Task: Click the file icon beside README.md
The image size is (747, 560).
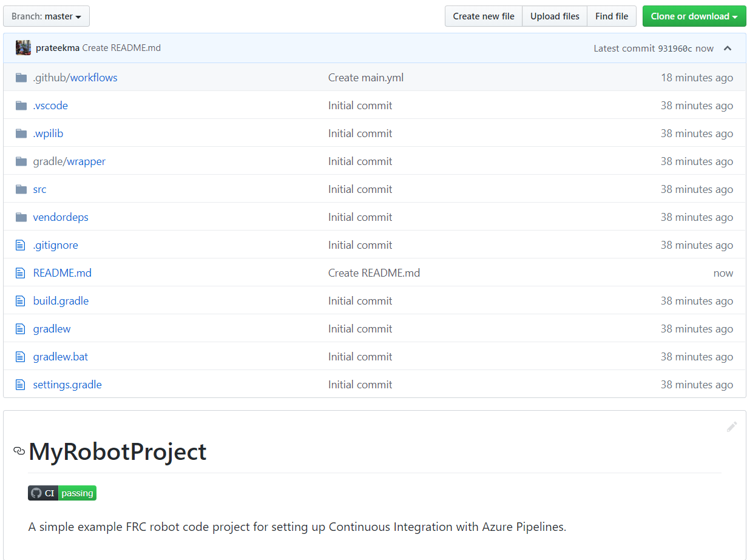Action: 21,273
